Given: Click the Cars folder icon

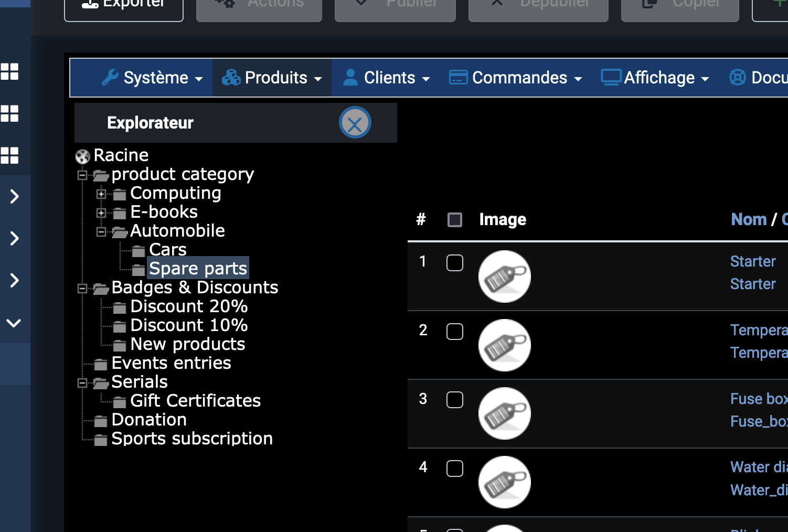Looking at the screenshot, I should coord(139,251).
